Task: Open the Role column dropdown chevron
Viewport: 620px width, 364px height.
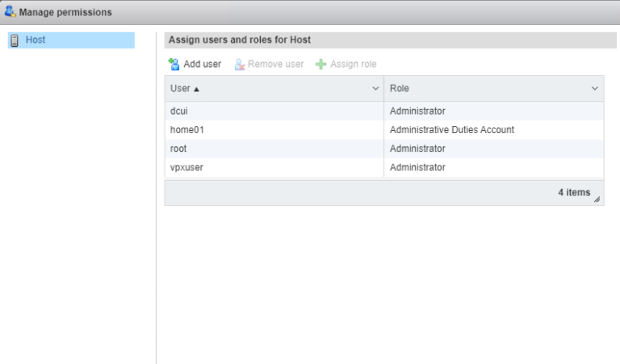Action: [595, 89]
